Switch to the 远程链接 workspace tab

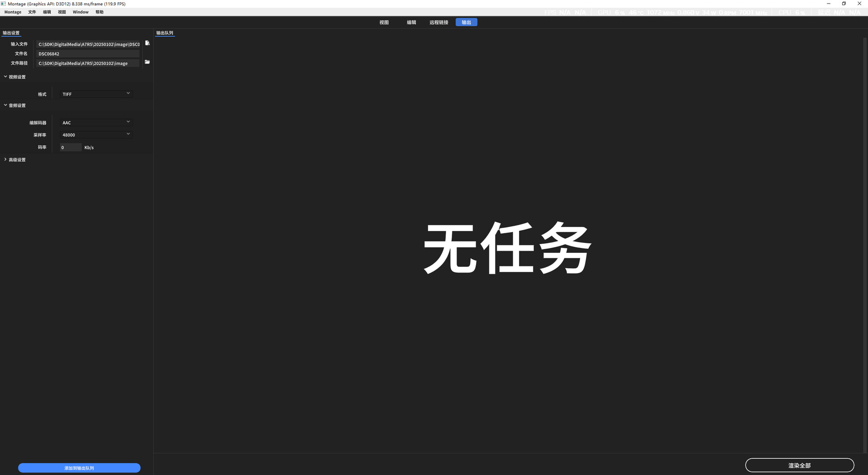(x=439, y=22)
